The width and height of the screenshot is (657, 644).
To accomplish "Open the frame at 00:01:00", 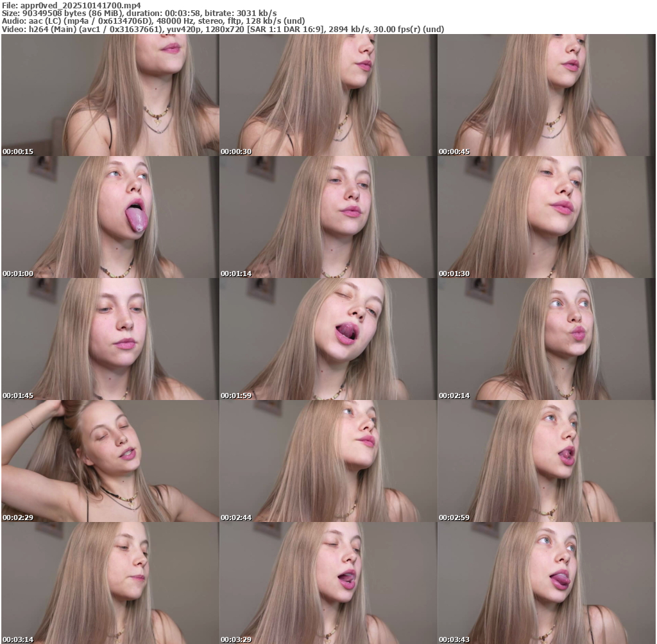I will coord(110,217).
